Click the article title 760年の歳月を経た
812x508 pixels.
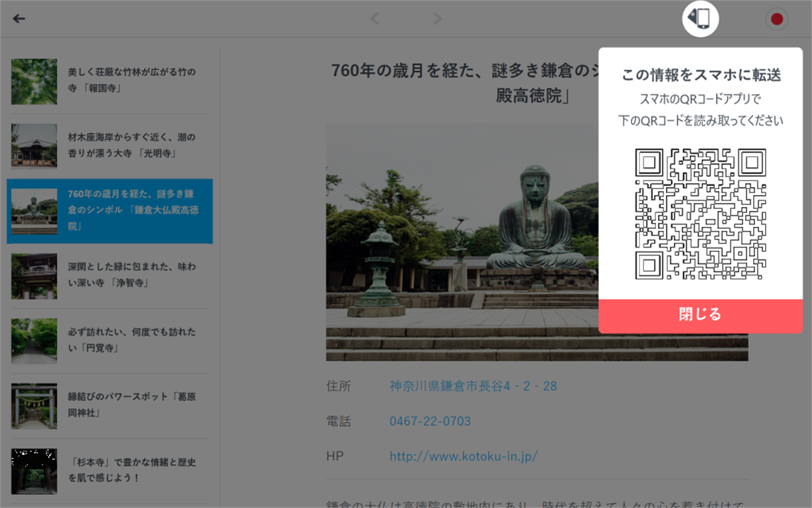(x=465, y=83)
